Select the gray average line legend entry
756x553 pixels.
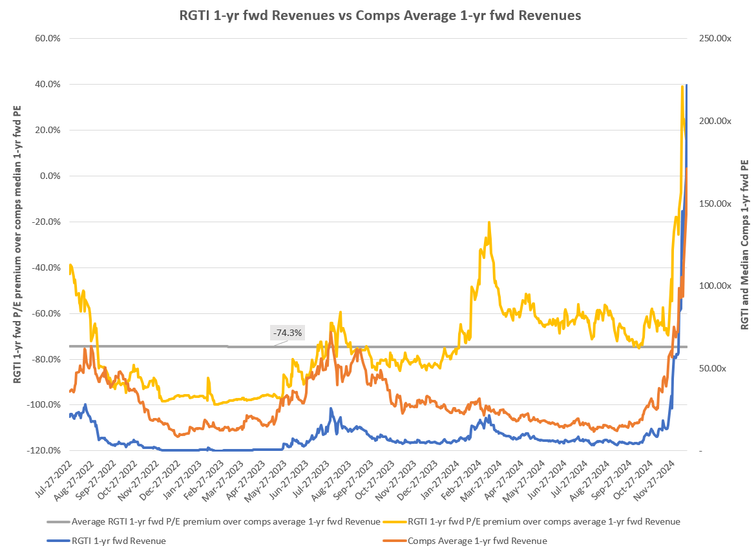pos(214,521)
